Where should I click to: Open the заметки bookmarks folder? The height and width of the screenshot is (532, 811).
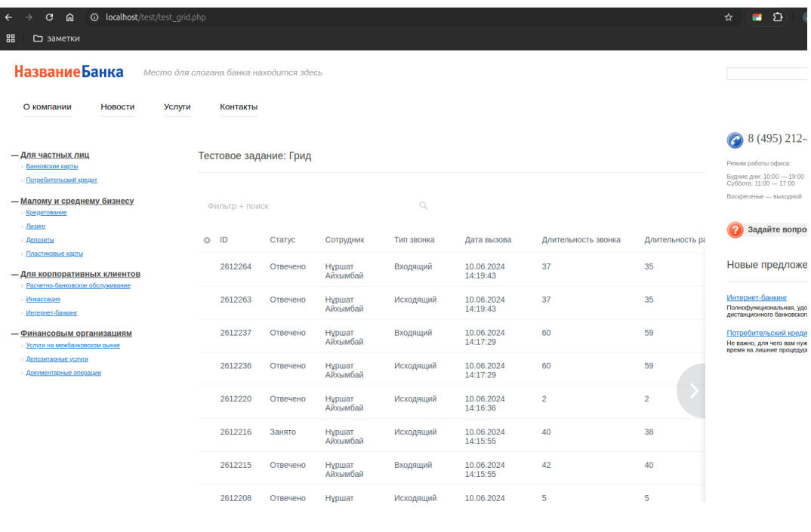[57, 38]
